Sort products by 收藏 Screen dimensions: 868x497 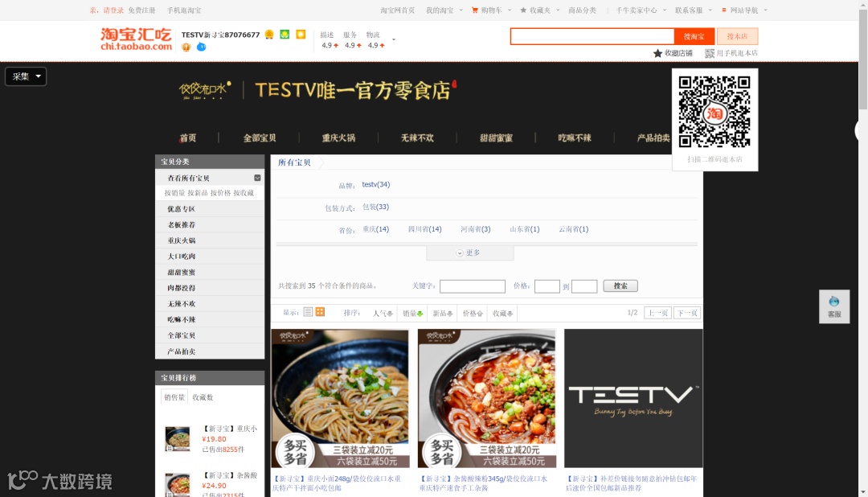[502, 313]
